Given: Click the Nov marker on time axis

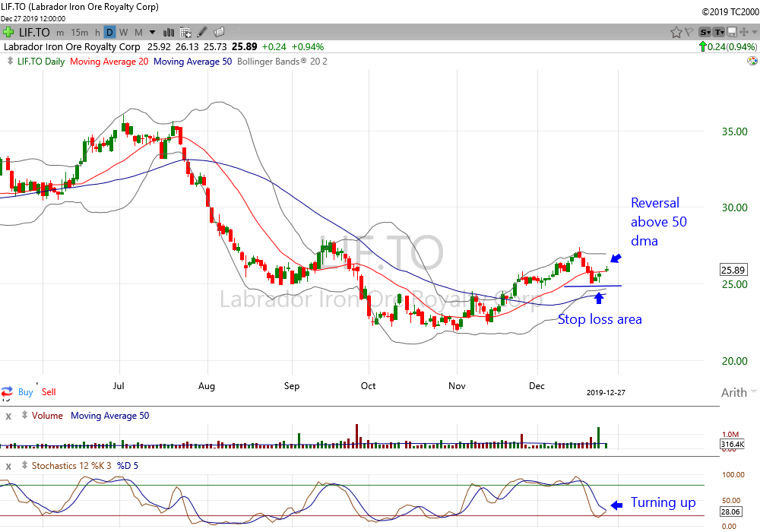Looking at the screenshot, I should coord(457,385).
